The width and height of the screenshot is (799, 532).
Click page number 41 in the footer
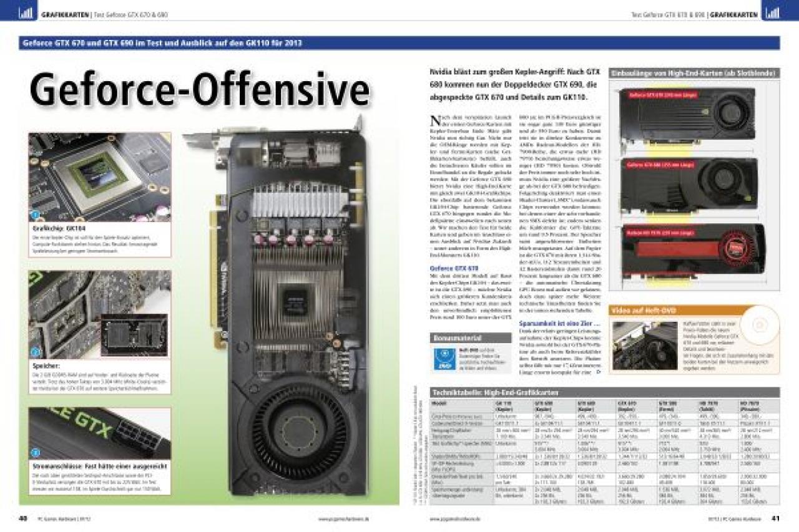coord(775,518)
